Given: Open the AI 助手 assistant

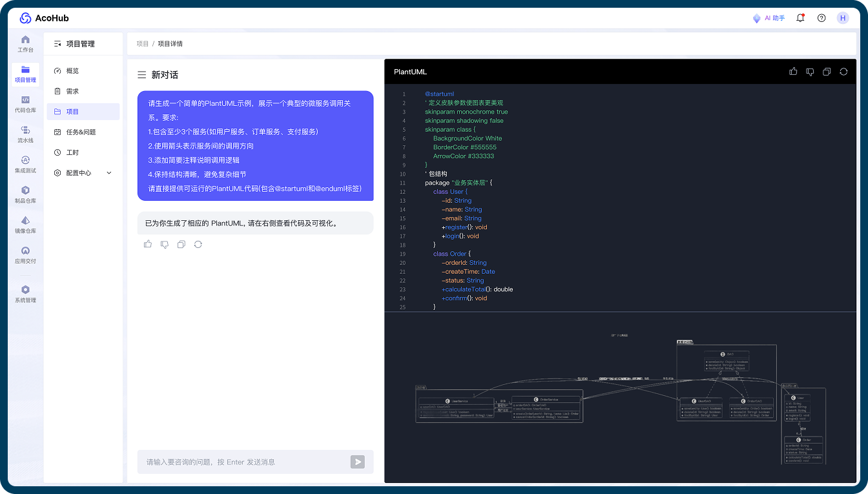Looking at the screenshot, I should point(769,18).
